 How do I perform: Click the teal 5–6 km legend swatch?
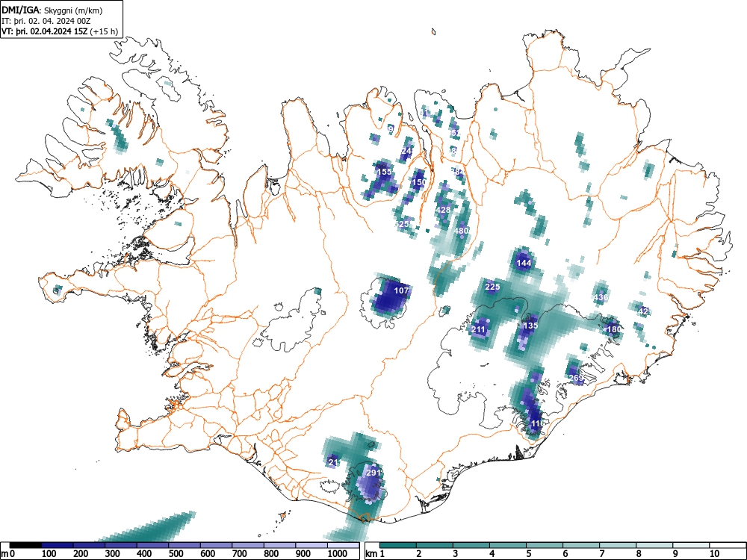545,545
